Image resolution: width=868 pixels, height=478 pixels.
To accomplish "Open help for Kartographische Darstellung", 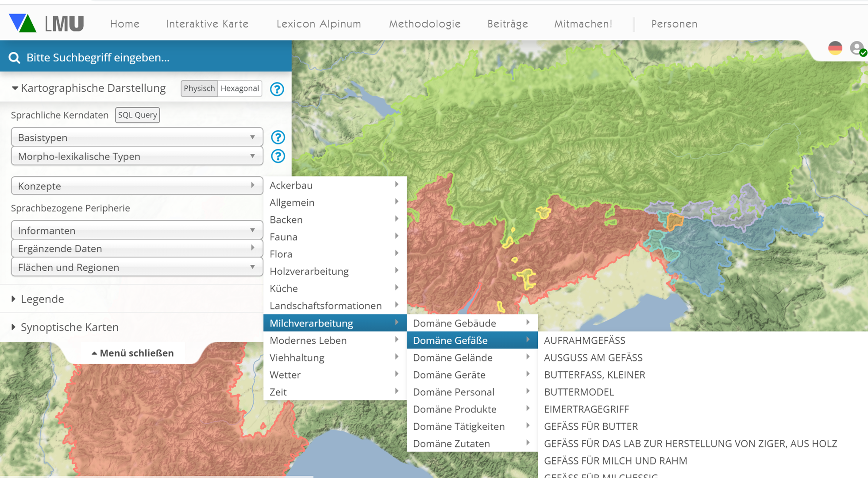I will pyautogui.click(x=277, y=89).
